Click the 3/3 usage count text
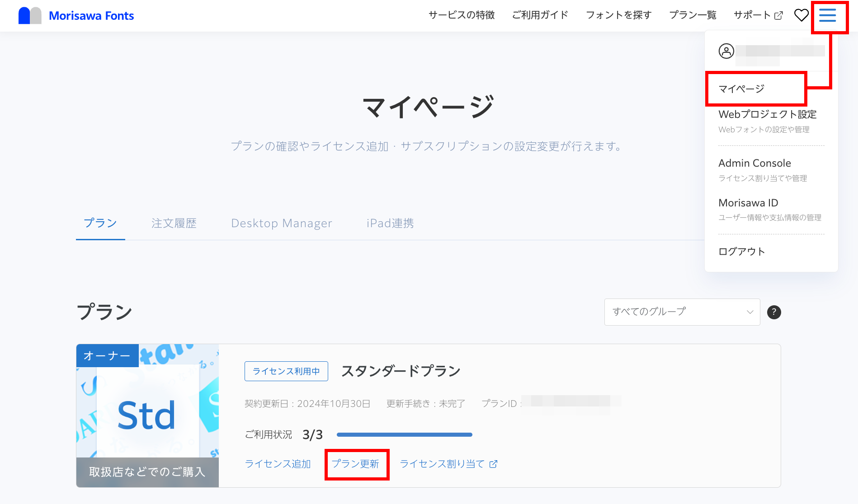The height and width of the screenshot is (504, 858). (x=312, y=434)
